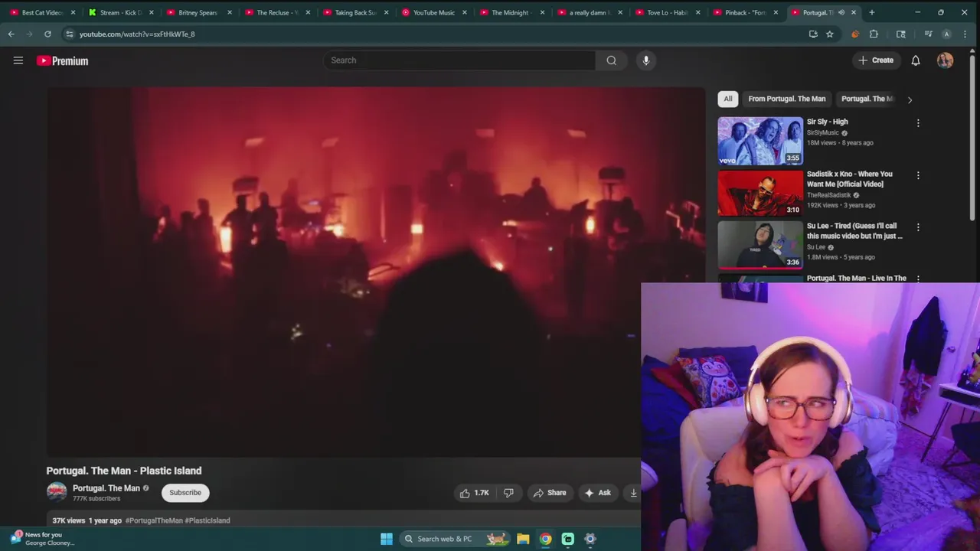Bookmark this page with star icon
Viewport: 980px width, 551px height.
pos(829,34)
